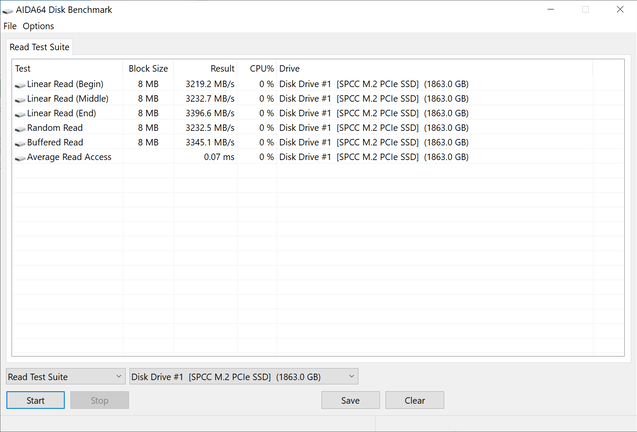Open the File menu
Image resolution: width=637 pixels, height=432 pixels.
[x=10, y=26]
